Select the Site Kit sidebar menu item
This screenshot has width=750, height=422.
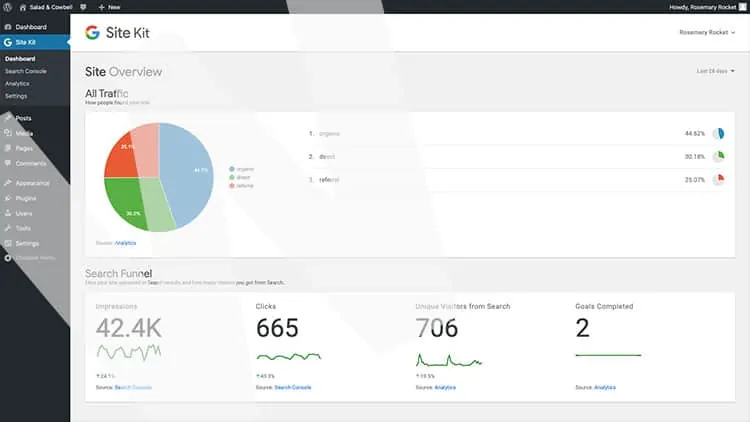(35, 42)
